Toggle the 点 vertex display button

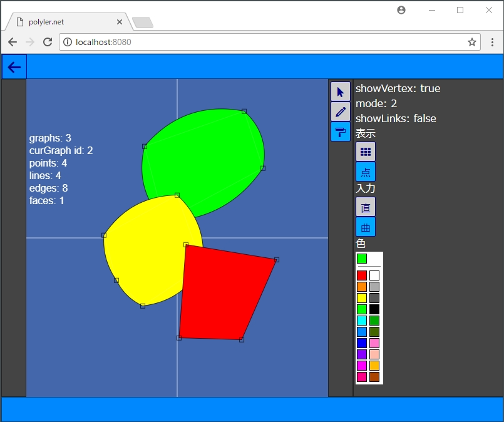click(366, 172)
